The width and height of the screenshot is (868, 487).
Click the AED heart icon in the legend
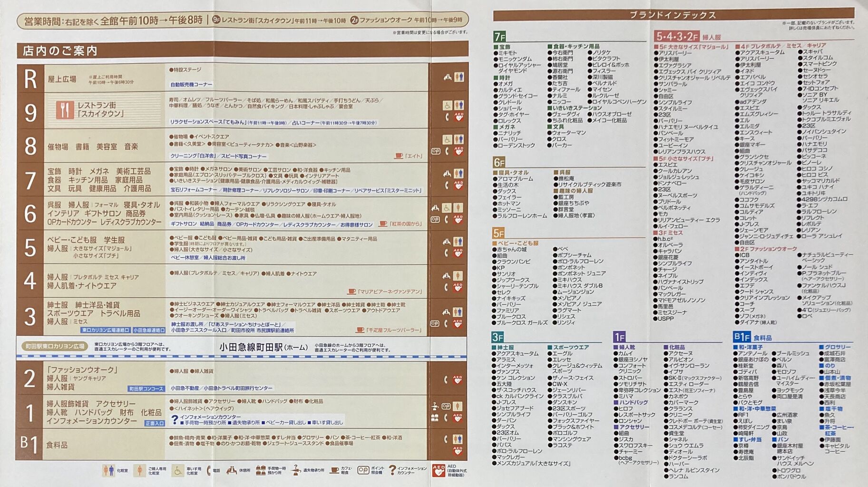(439, 471)
